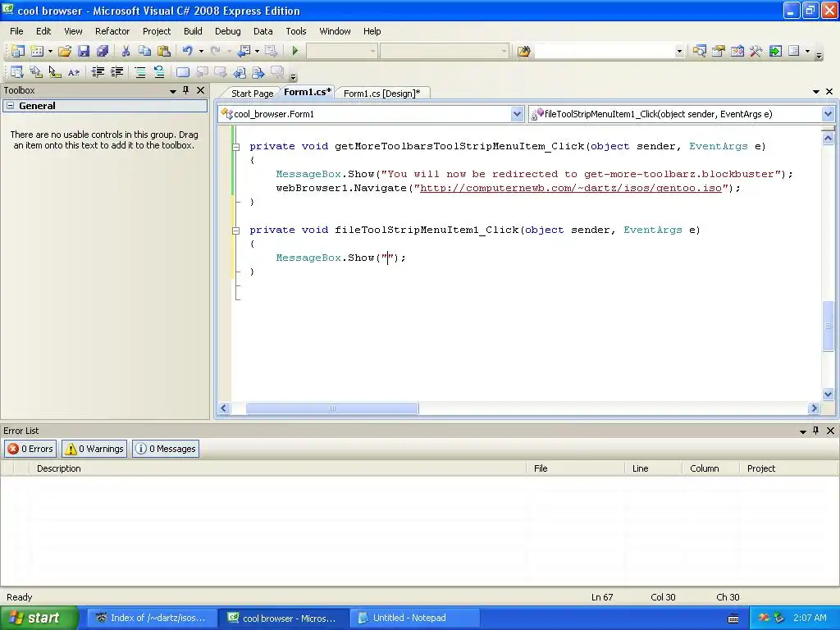Viewport: 840px width, 630px height.
Task: Open the Find combo box dropdown arrow
Action: click(679, 51)
